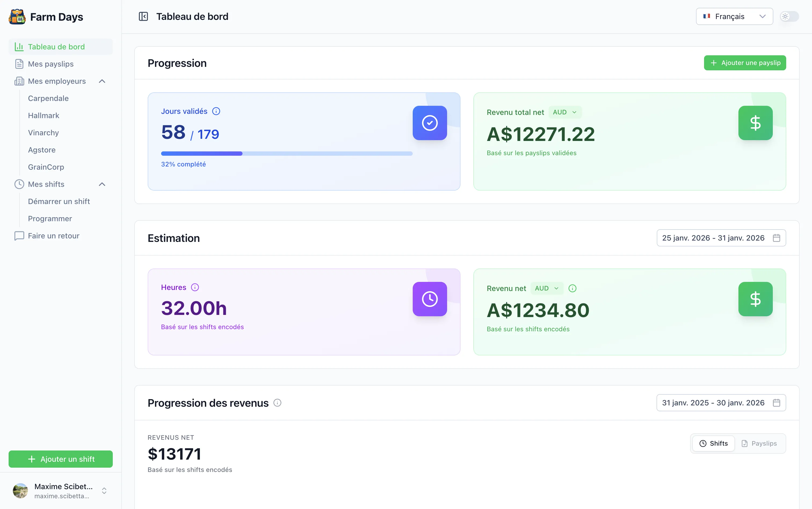The height and width of the screenshot is (509, 812).
Task: Select the Shifts chart view
Action: click(x=713, y=443)
